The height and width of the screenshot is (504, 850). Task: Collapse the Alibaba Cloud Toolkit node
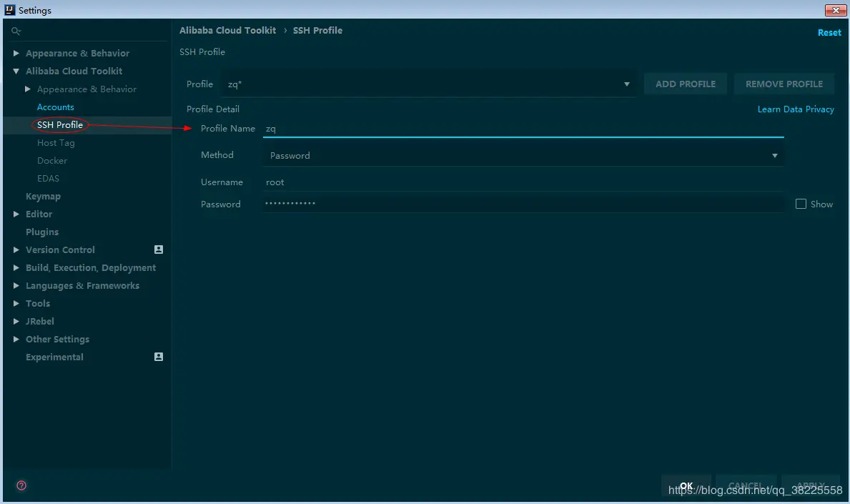(x=16, y=71)
